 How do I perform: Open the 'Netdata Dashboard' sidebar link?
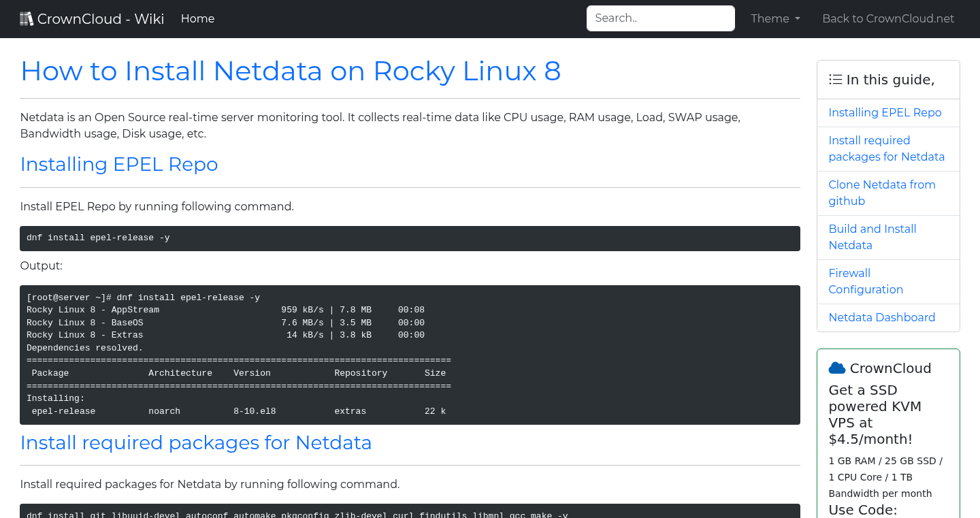882,317
